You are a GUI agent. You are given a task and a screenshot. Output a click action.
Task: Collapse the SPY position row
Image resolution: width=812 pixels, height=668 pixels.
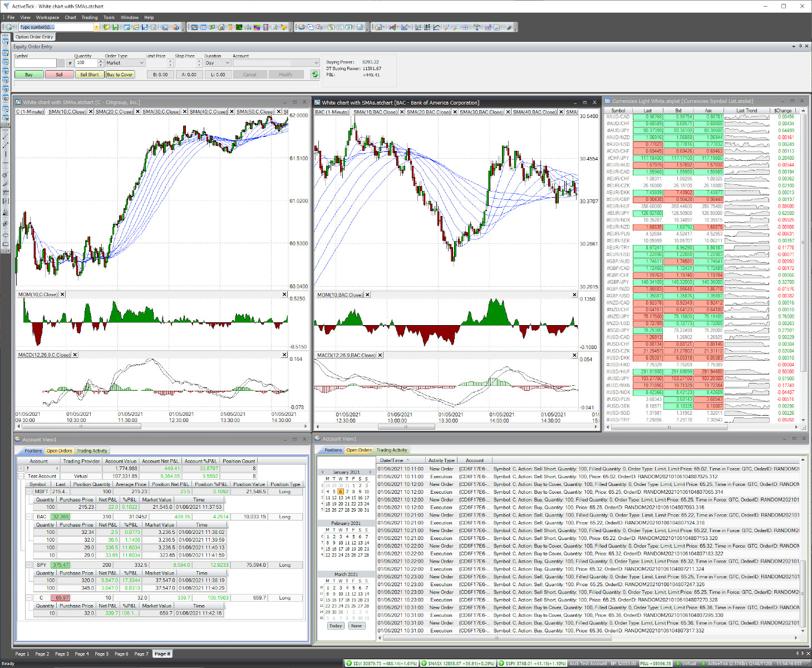[x=30, y=565]
